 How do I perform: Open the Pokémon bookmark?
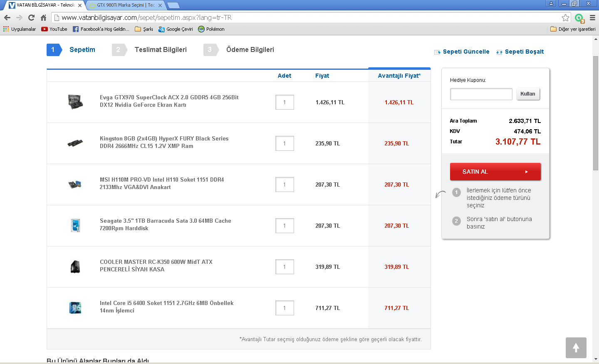coord(211,29)
